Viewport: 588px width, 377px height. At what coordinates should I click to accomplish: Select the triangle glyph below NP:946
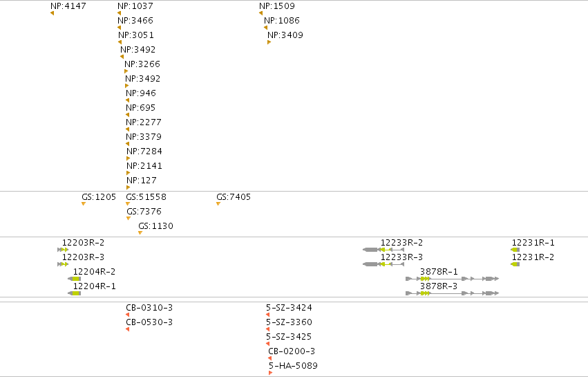point(128,100)
